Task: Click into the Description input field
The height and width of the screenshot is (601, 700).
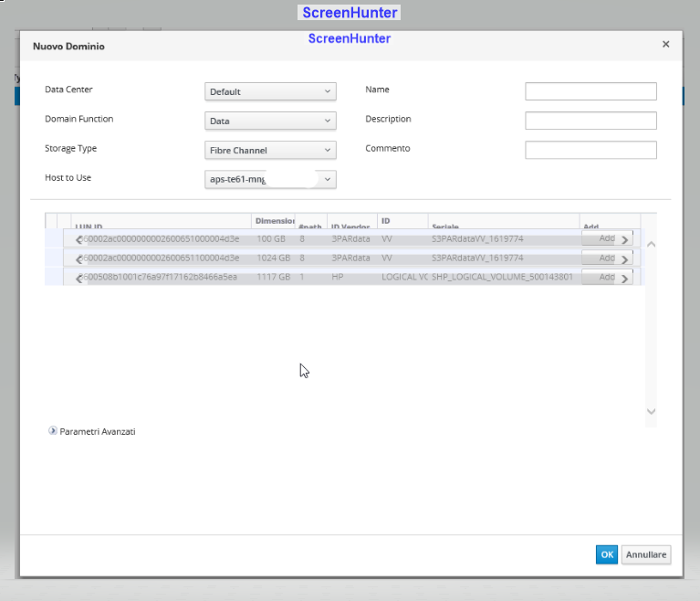Action: 590,121
